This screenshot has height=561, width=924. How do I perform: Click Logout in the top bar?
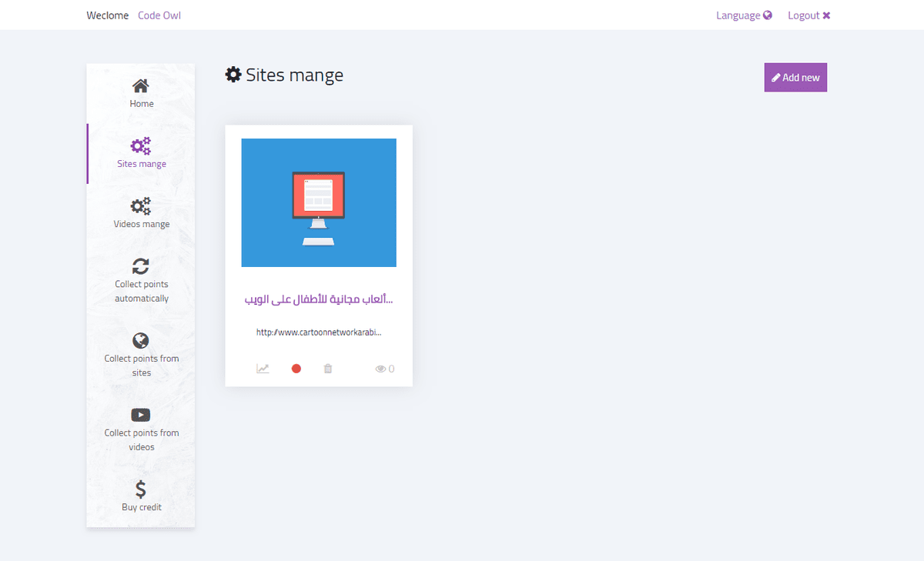tap(804, 15)
